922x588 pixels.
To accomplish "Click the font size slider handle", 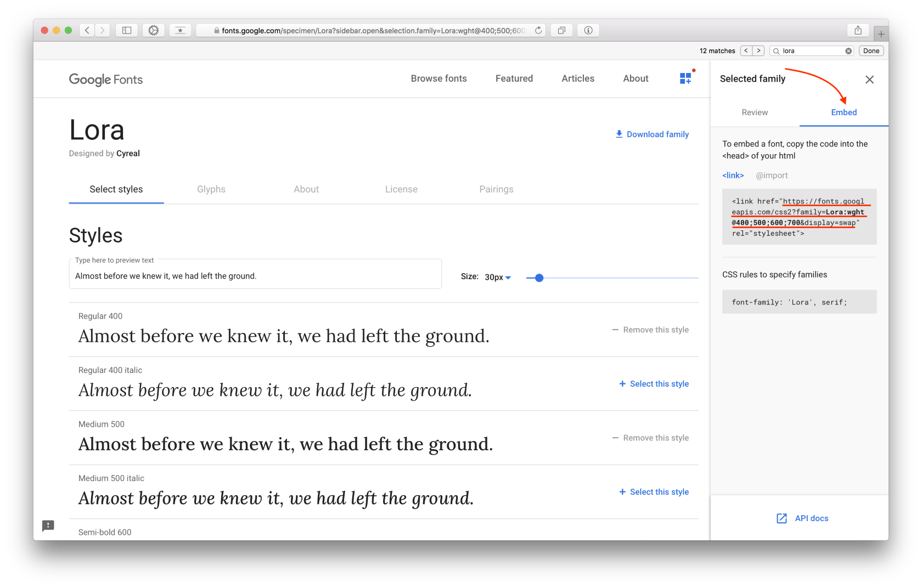I will [x=539, y=278].
